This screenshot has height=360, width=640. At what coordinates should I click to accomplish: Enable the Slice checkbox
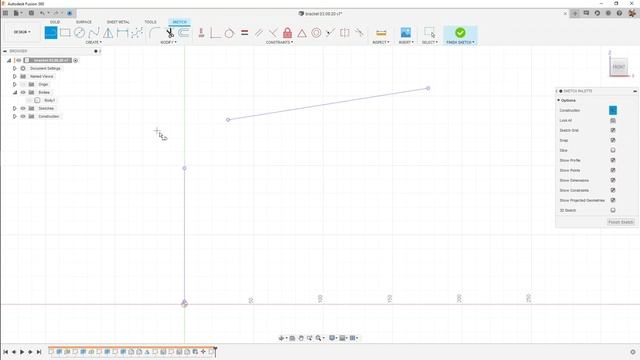click(613, 150)
